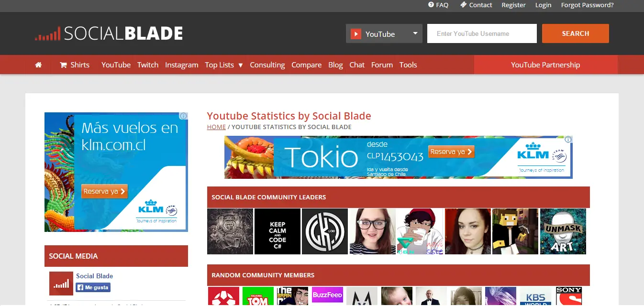The height and width of the screenshot is (306, 644).
Task: Click the Facebook Me gusta button
Action: 93,287
